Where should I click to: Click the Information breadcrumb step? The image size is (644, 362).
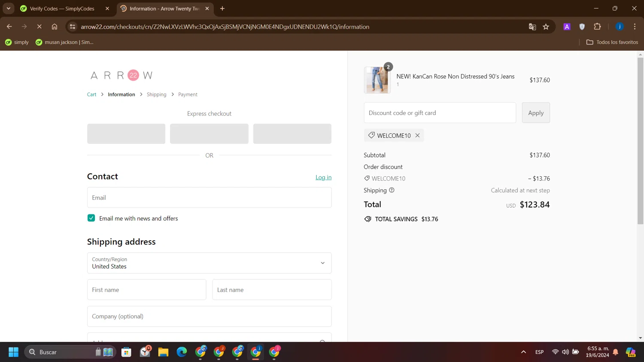122,94
